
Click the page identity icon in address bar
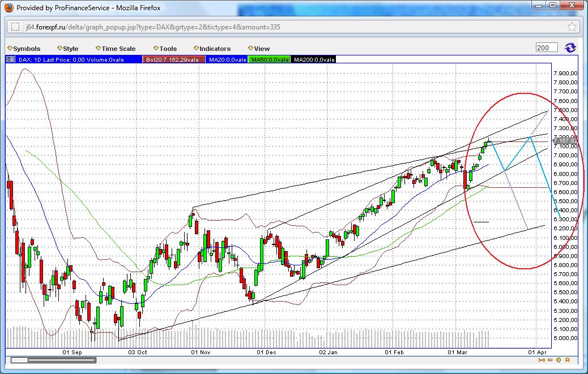click(15, 27)
